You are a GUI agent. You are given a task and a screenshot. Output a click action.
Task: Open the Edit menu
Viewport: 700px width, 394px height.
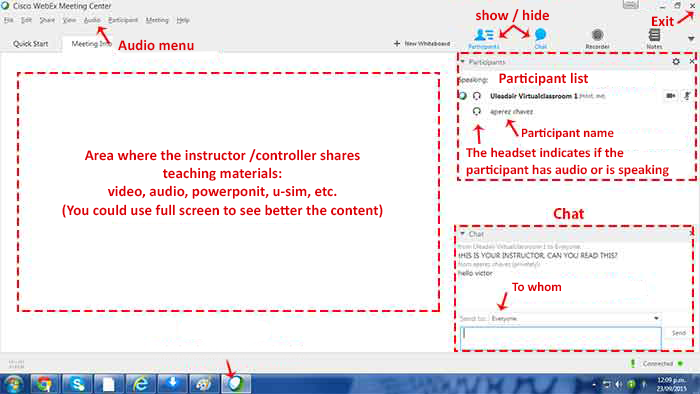pos(26,20)
